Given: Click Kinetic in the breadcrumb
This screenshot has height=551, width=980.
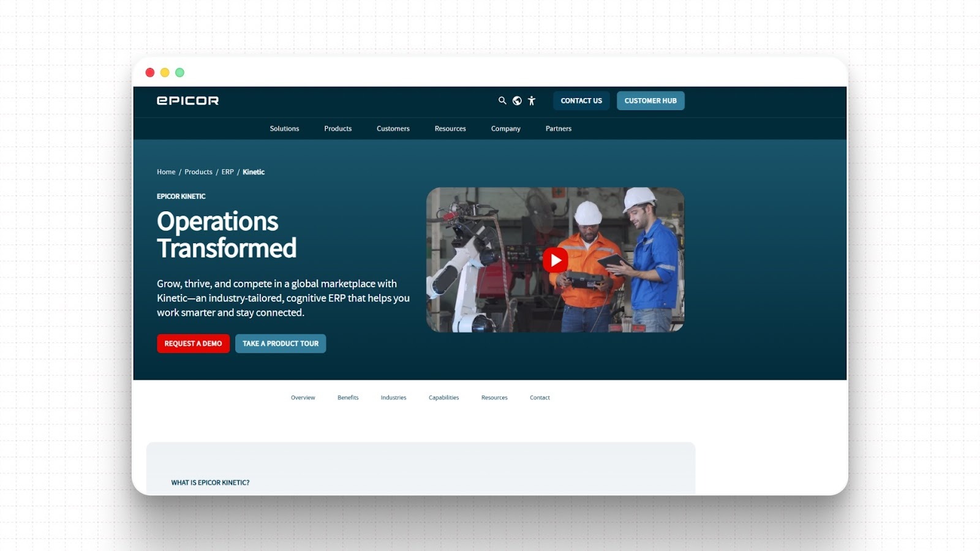Looking at the screenshot, I should (x=254, y=172).
